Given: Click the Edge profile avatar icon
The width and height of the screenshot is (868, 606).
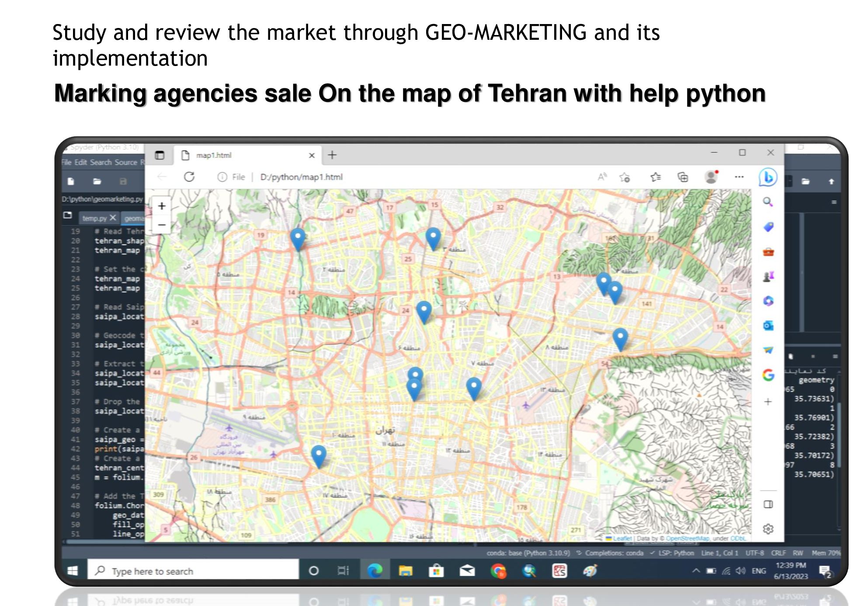Looking at the screenshot, I should 711,177.
